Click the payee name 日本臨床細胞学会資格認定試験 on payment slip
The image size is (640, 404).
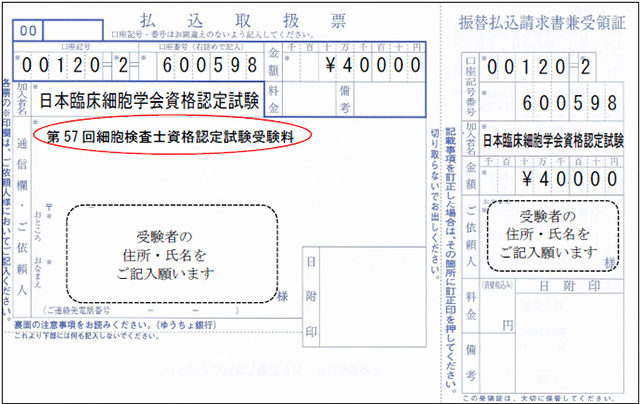(x=149, y=100)
